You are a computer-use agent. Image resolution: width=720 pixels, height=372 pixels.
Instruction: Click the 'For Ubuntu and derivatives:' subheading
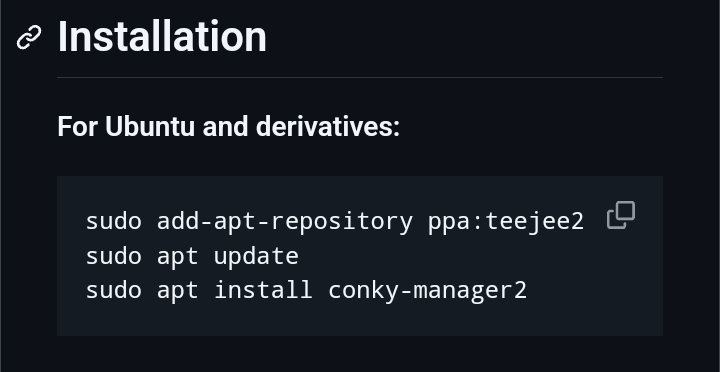(229, 126)
